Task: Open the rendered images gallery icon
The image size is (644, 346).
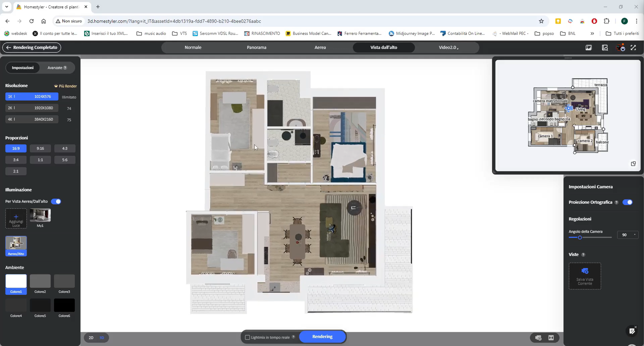Action: 588,47
